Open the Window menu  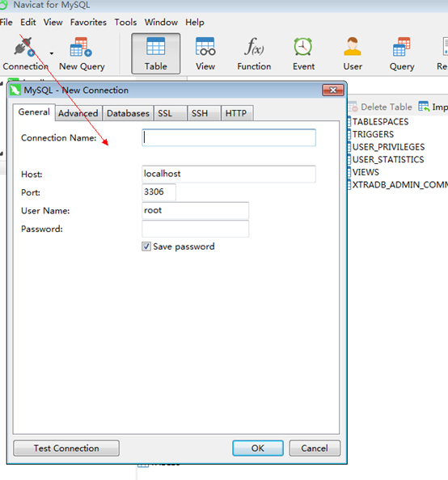[161, 23]
